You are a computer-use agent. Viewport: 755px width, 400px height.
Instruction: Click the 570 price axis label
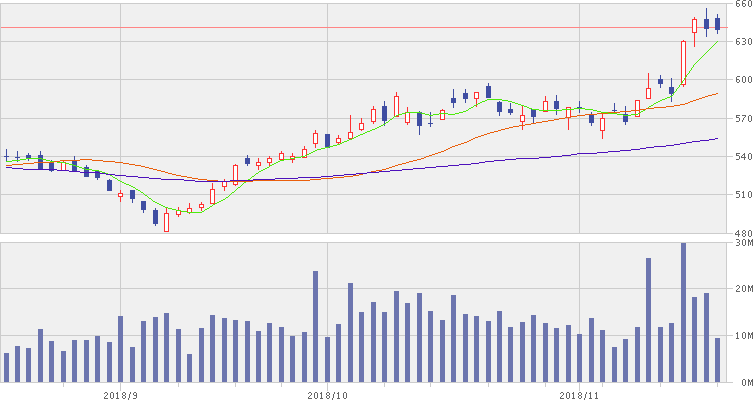pyautogui.click(x=742, y=119)
